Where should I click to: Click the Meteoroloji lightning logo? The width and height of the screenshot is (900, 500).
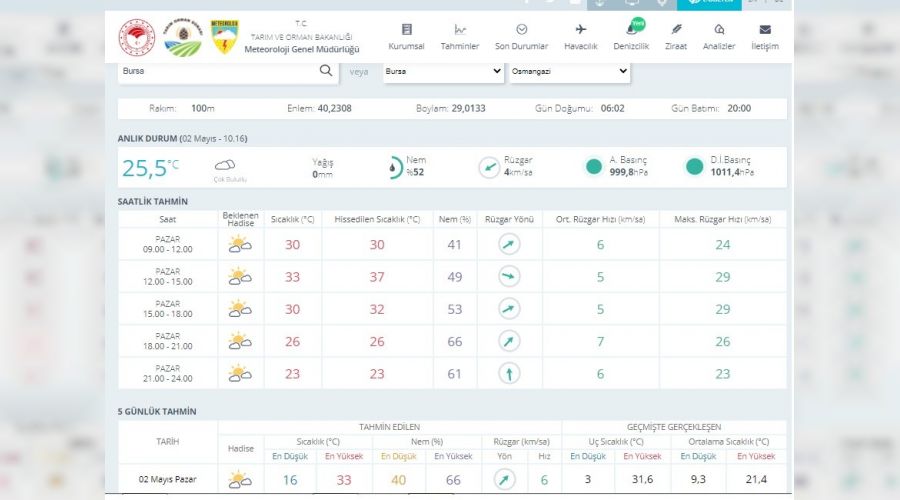225,37
